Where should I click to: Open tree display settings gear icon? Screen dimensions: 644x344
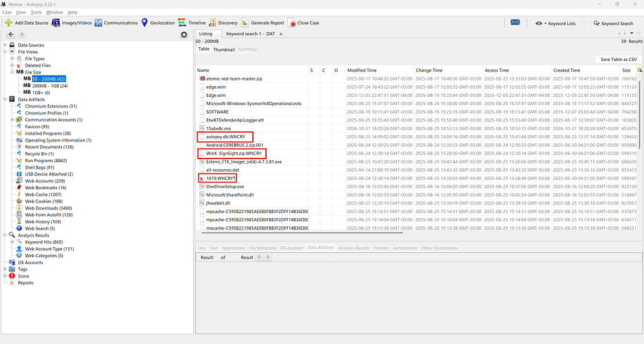tap(184, 35)
